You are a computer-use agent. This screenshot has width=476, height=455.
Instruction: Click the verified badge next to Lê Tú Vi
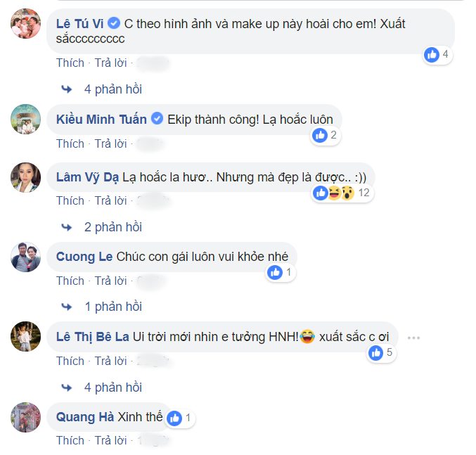point(114,23)
